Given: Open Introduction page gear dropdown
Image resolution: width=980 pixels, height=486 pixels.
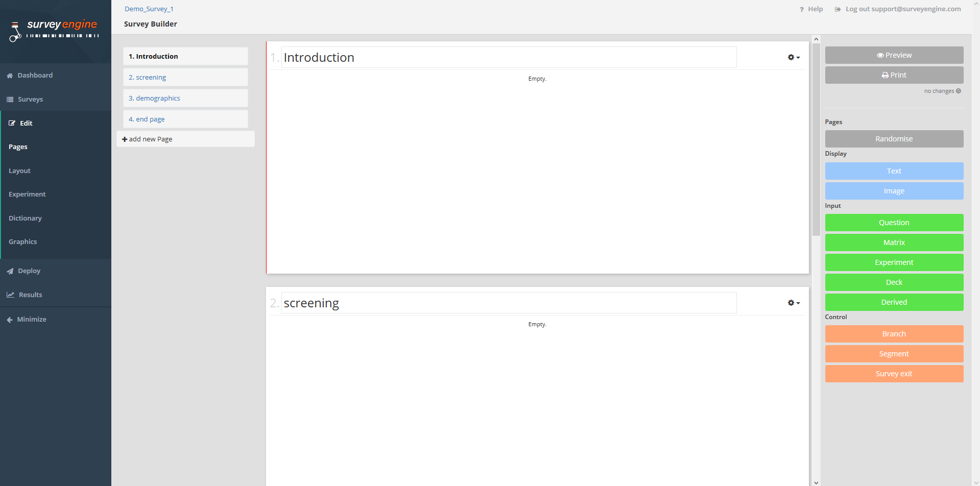Looking at the screenshot, I should pyautogui.click(x=793, y=57).
